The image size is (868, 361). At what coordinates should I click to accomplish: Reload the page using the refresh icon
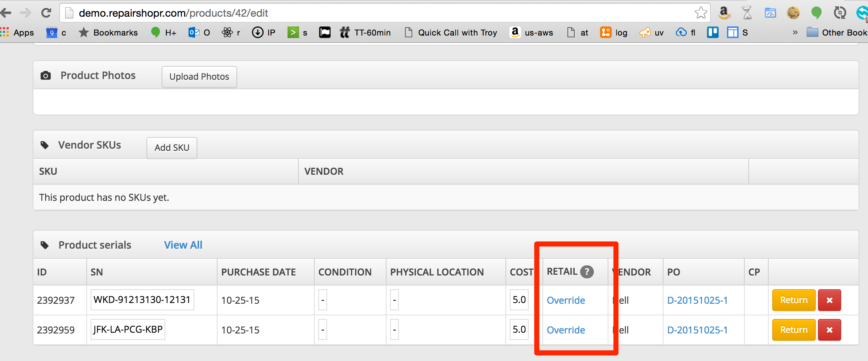click(x=46, y=13)
